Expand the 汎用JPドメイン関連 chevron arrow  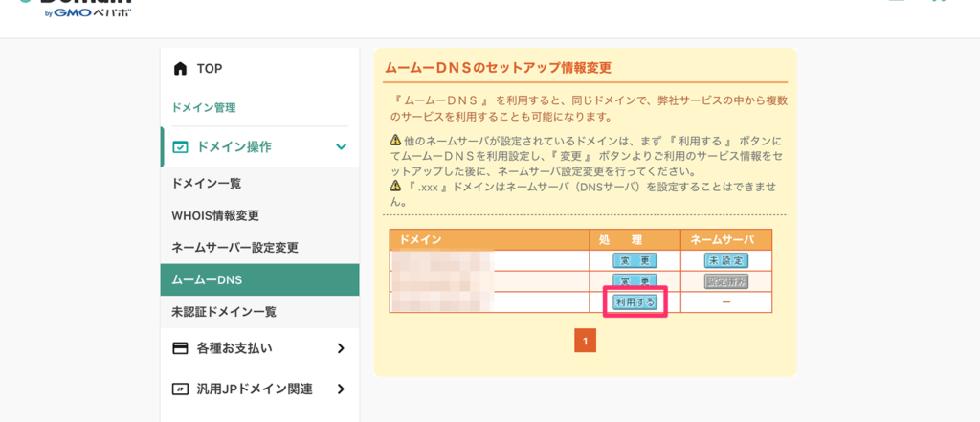tap(341, 389)
